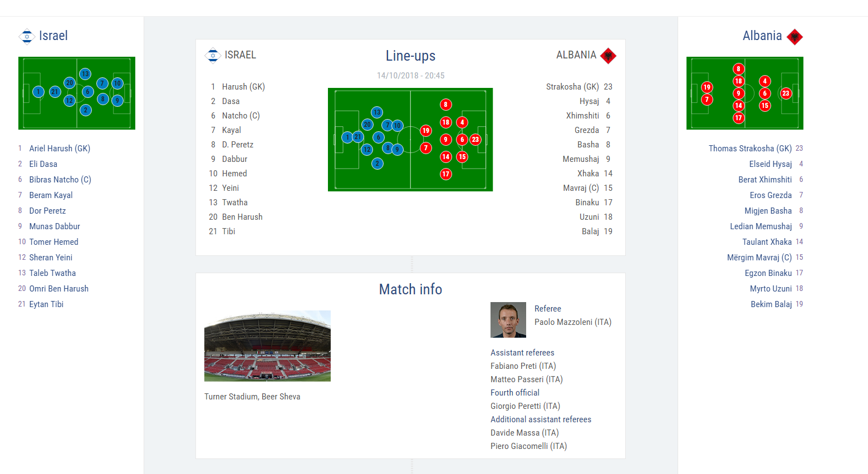Click Israel team name in left sidebar

[x=53, y=36]
